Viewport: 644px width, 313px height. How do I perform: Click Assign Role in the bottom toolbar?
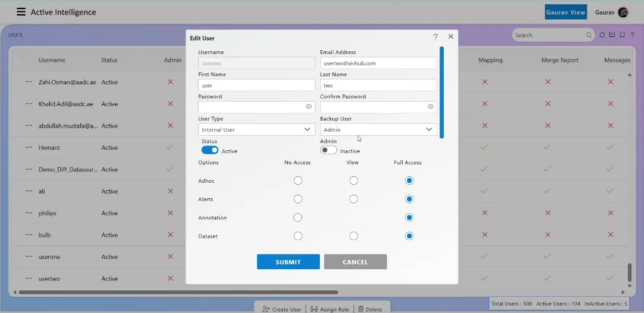[x=330, y=309]
